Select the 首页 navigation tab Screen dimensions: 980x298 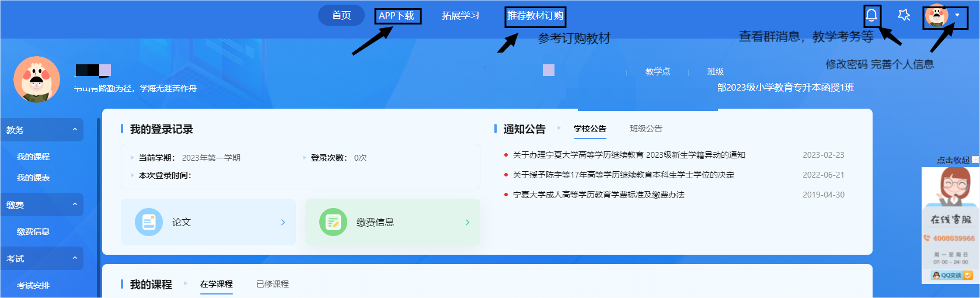tap(341, 15)
